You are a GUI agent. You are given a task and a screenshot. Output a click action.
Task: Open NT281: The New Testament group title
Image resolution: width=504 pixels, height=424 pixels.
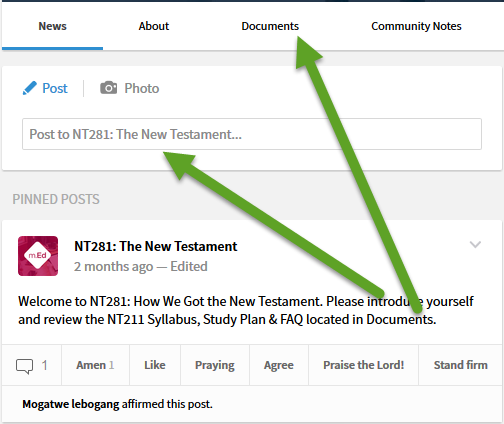tap(156, 246)
